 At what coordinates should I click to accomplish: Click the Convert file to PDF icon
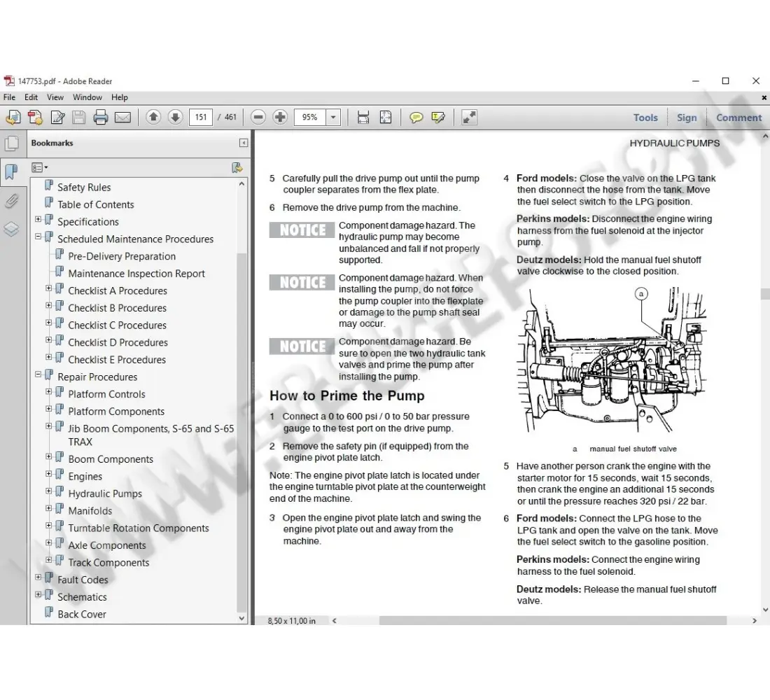tap(35, 118)
